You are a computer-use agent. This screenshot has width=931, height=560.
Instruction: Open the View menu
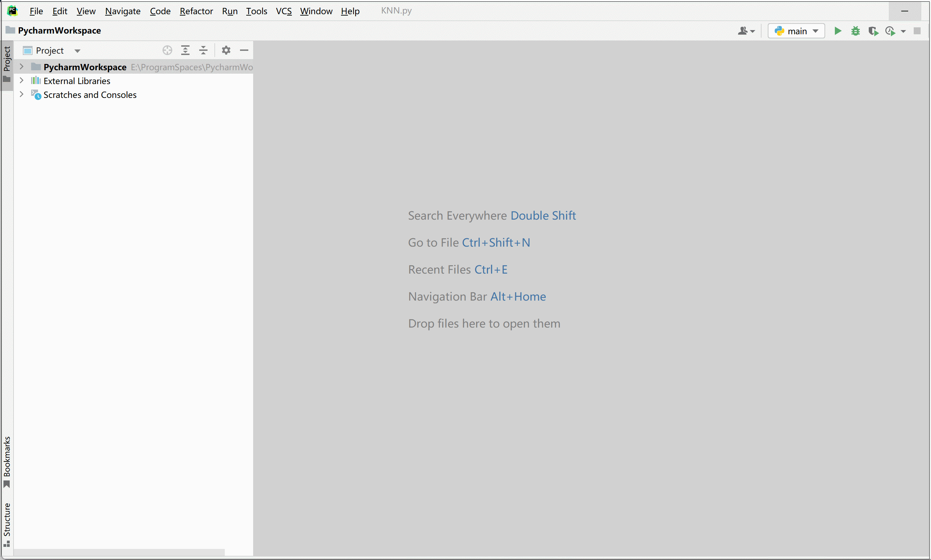pos(86,11)
